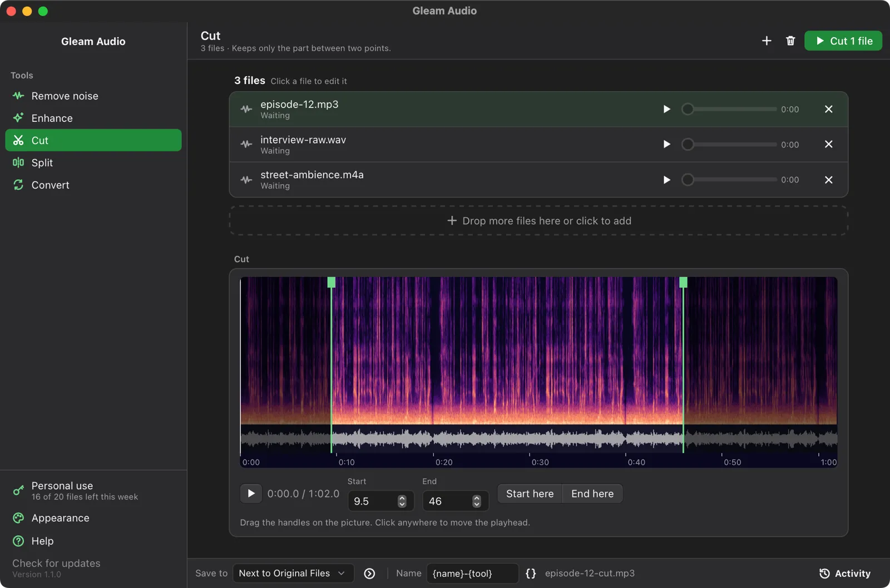Image resolution: width=890 pixels, height=588 pixels.
Task: Click the reveal folder arrow icon
Action: (x=369, y=574)
